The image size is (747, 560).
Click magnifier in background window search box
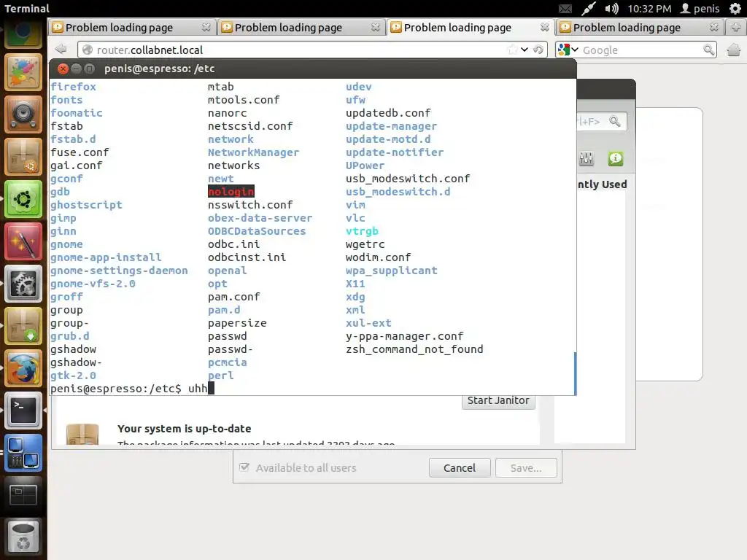(614, 122)
